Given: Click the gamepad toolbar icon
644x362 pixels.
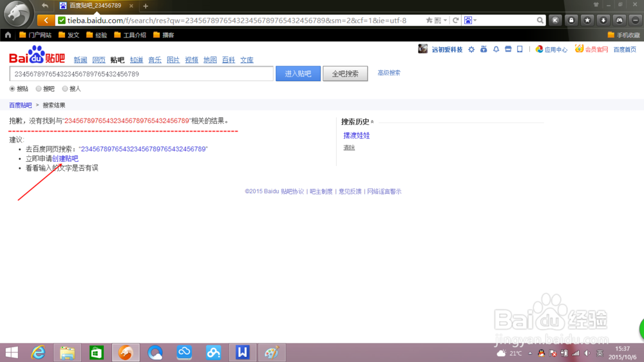Looking at the screenshot, I should (x=620, y=20).
